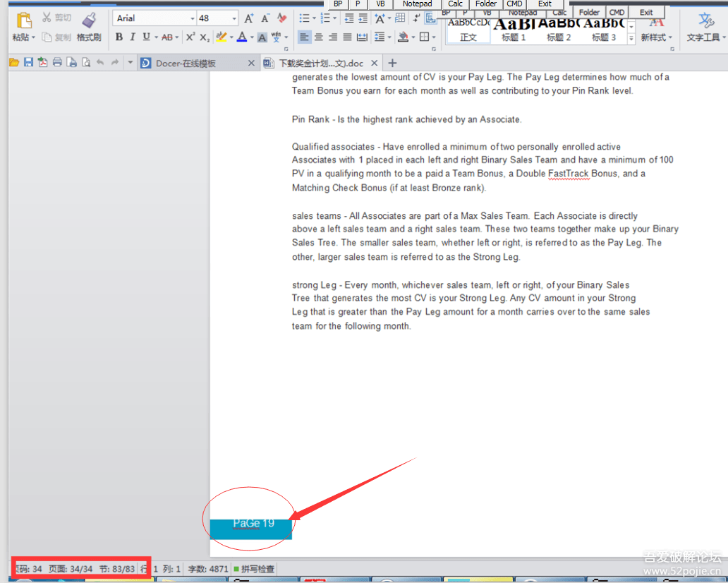Click the Format Painter (格式刷) brush icon
This screenshot has height=583, width=728.
click(x=89, y=21)
